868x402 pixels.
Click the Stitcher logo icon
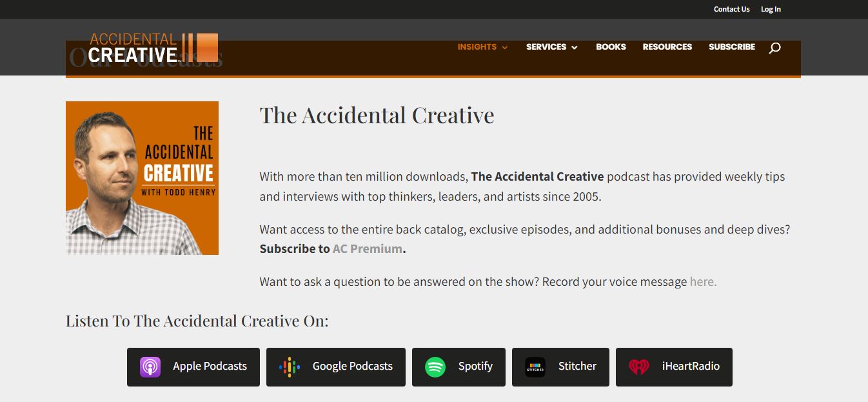click(x=535, y=367)
